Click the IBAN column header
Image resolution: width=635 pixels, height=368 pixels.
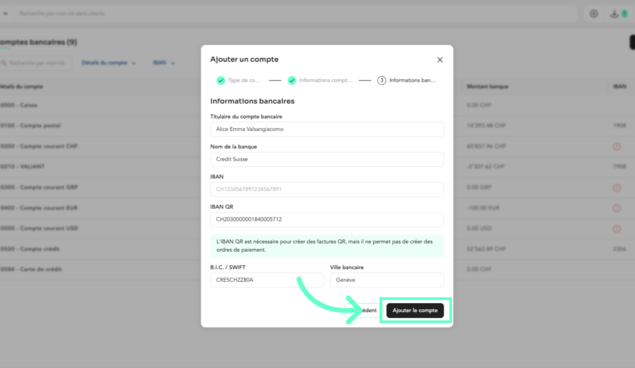(x=620, y=87)
